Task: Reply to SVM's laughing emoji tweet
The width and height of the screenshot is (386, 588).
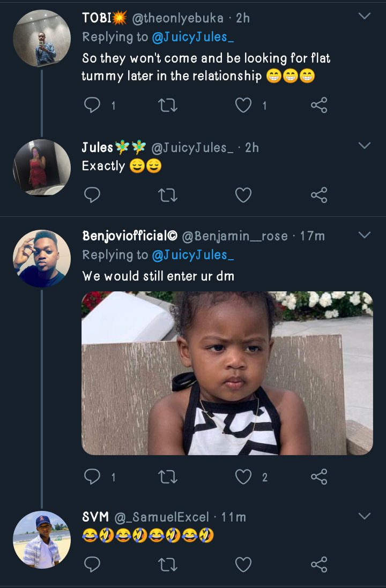Action: [x=93, y=564]
